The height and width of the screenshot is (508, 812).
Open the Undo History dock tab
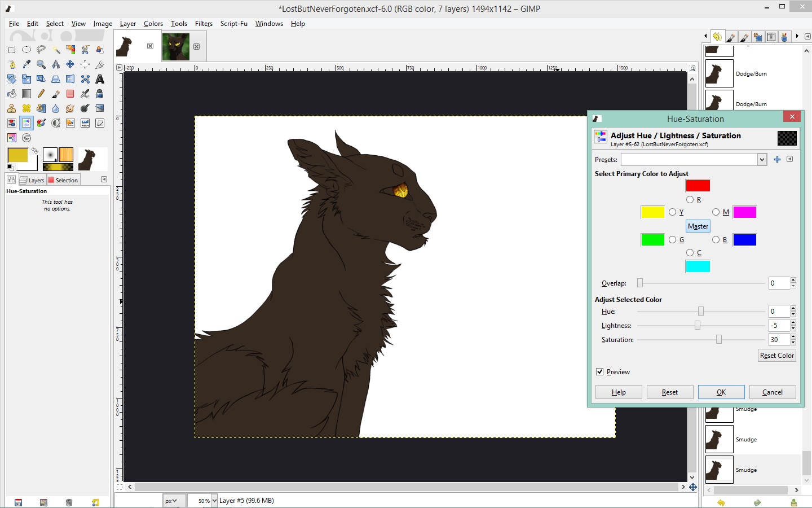(x=717, y=37)
